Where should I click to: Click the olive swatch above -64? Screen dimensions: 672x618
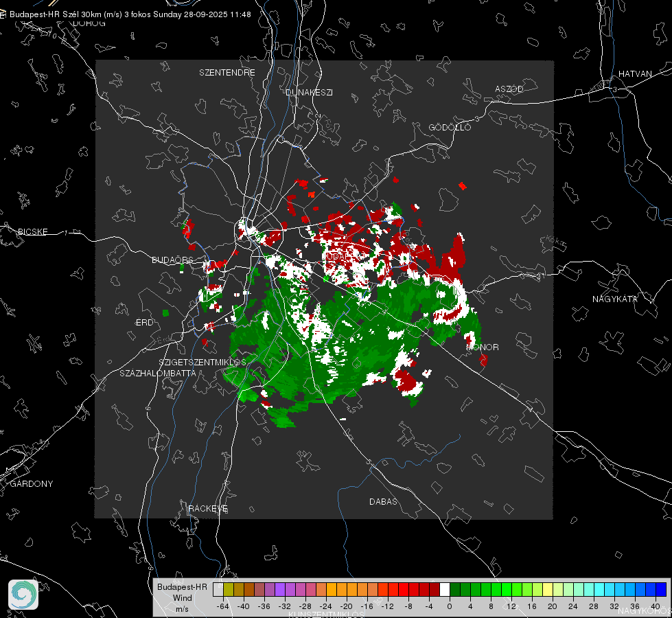(229, 589)
